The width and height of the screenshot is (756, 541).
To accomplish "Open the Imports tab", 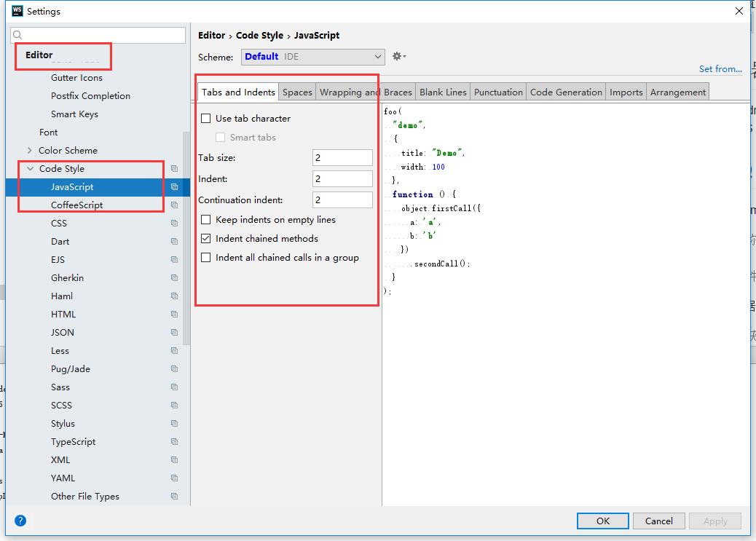I will click(626, 92).
